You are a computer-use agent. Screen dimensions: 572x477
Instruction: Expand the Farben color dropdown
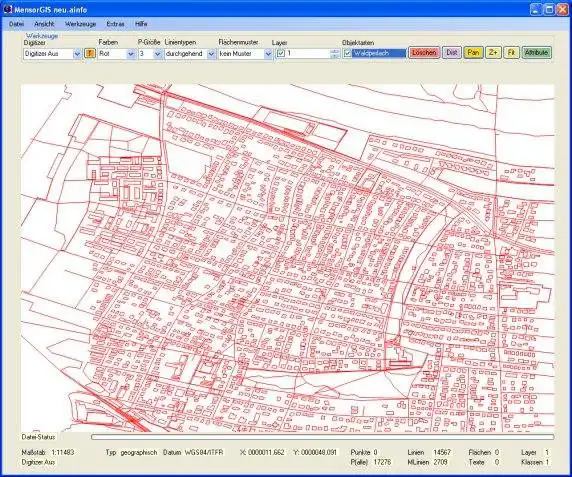coord(131,54)
